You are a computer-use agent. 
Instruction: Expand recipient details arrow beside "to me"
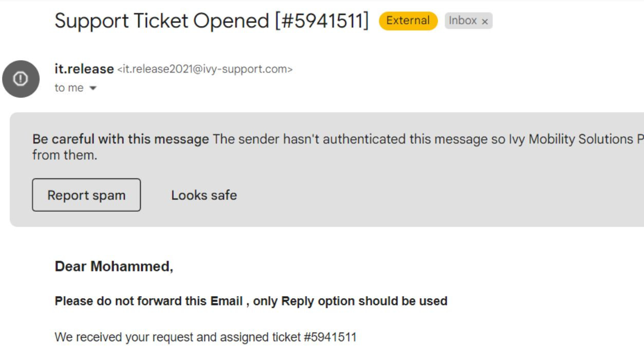pos(93,88)
